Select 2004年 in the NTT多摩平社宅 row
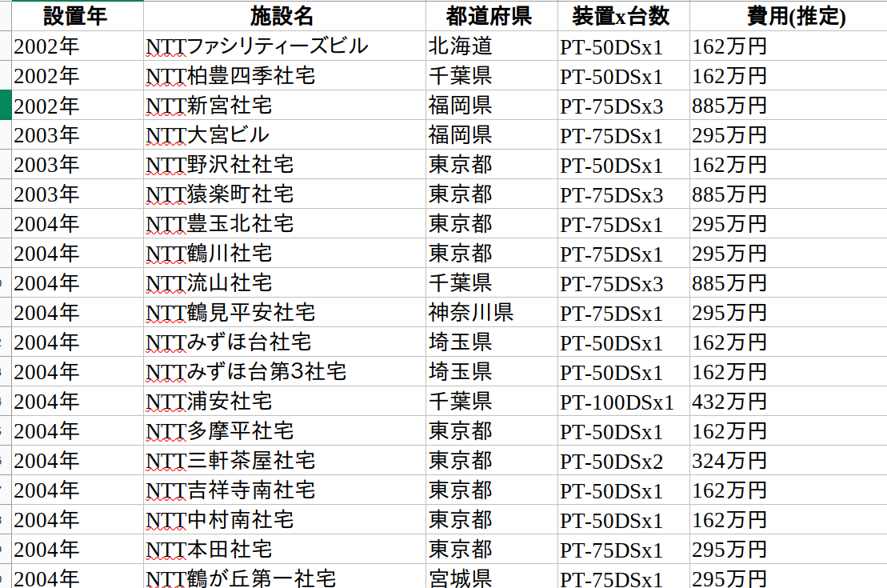Viewport: 887px width, 588px height. pyautogui.click(x=77, y=430)
